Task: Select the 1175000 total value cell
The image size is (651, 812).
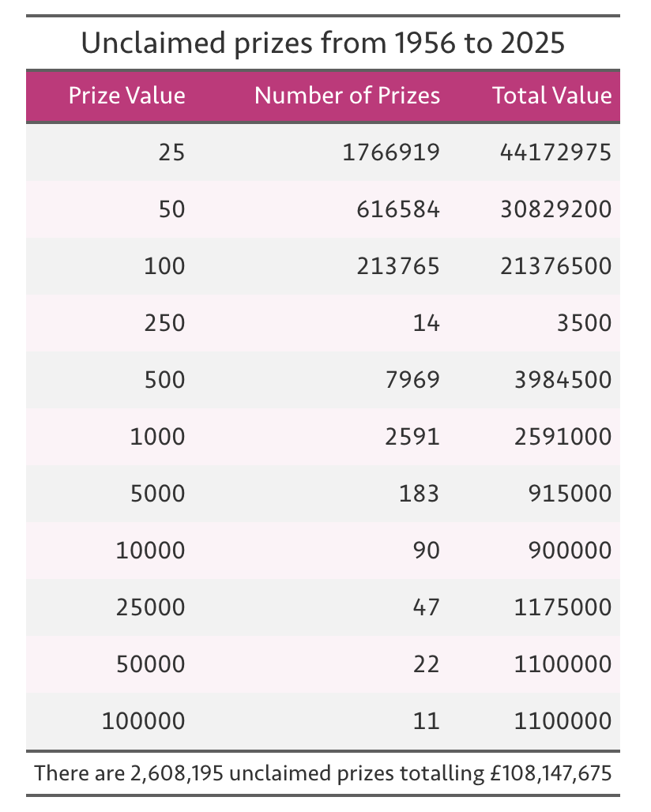Action: (x=563, y=607)
